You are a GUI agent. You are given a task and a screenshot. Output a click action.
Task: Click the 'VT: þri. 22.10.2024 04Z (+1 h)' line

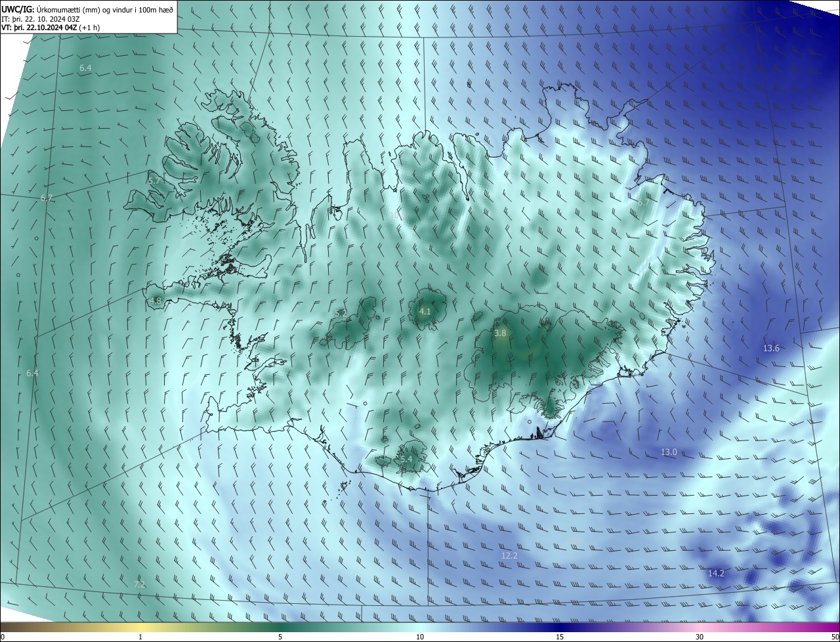[x=51, y=28]
